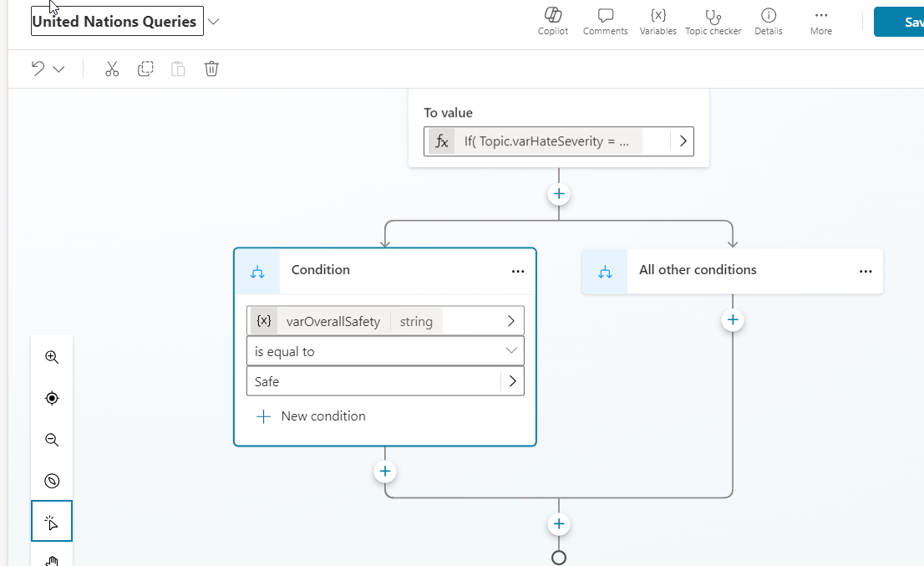Zoom in on the canvas

[x=52, y=357]
